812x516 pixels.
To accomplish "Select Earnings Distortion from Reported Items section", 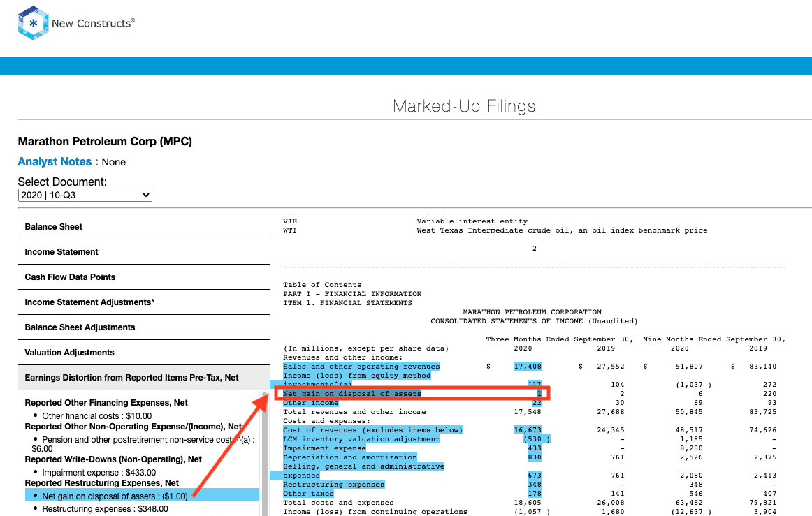I will coord(144,378).
